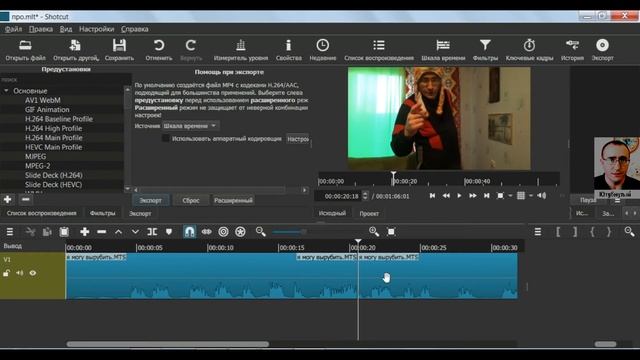Open Вид menu
Image resolution: width=640 pixels, height=360 pixels.
pyautogui.click(x=66, y=29)
